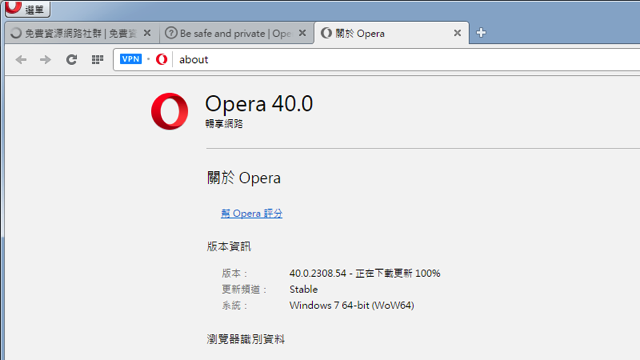Close the Be safe and private tab
The height and width of the screenshot is (360, 640).
click(x=302, y=33)
